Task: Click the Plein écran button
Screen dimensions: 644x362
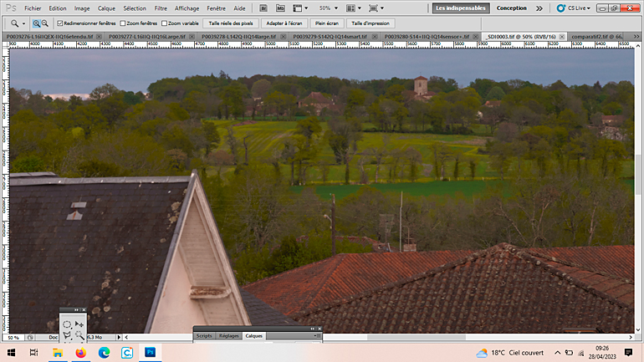Action: coord(327,23)
